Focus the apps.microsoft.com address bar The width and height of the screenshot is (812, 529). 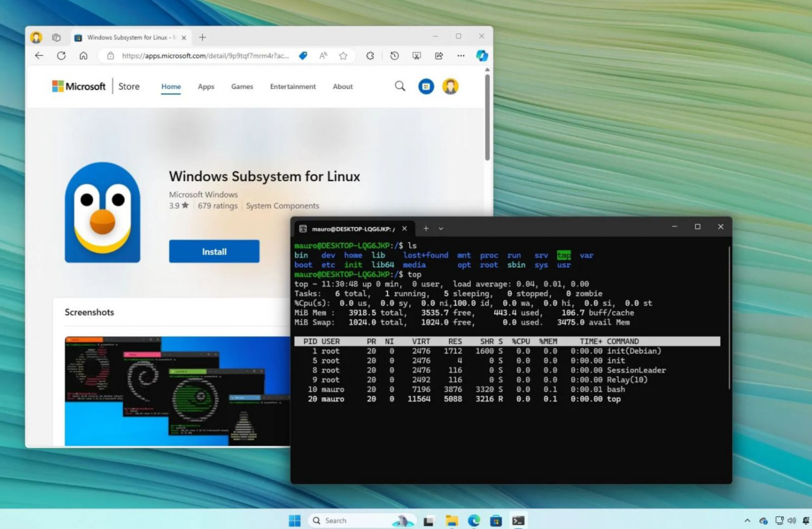tap(205, 56)
